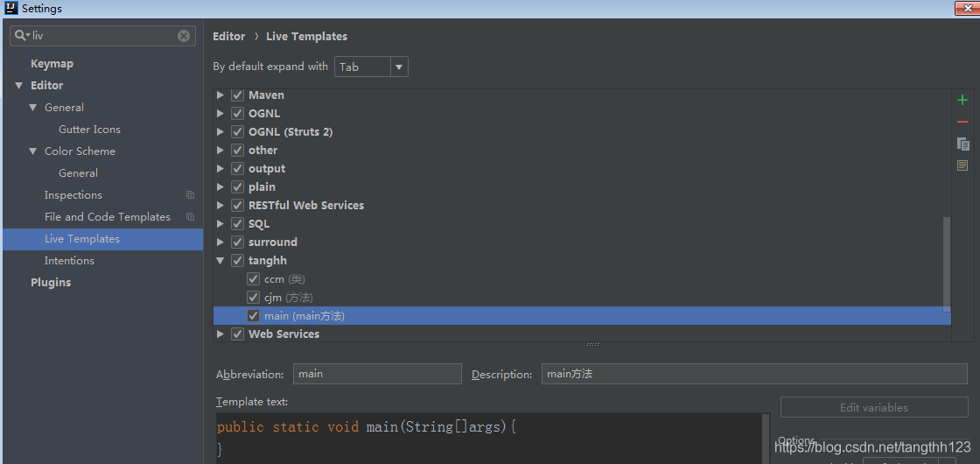Remove selected template with minus icon
The image size is (980, 464).
[962, 122]
